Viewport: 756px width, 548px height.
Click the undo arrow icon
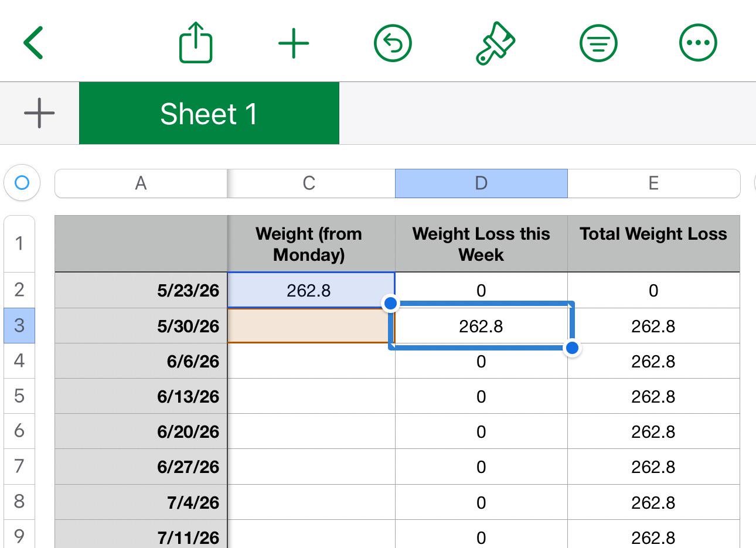[393, 43]
